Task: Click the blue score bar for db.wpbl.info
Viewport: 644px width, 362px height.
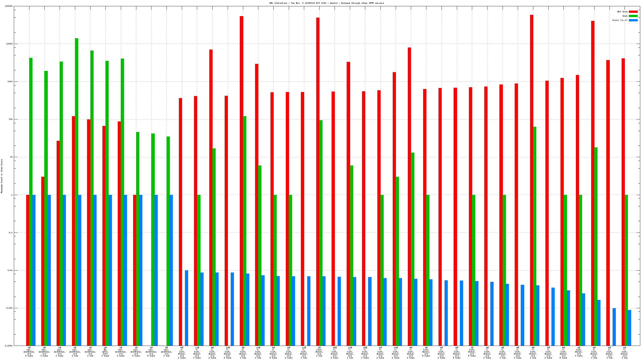Action: (x=110, y=270)
